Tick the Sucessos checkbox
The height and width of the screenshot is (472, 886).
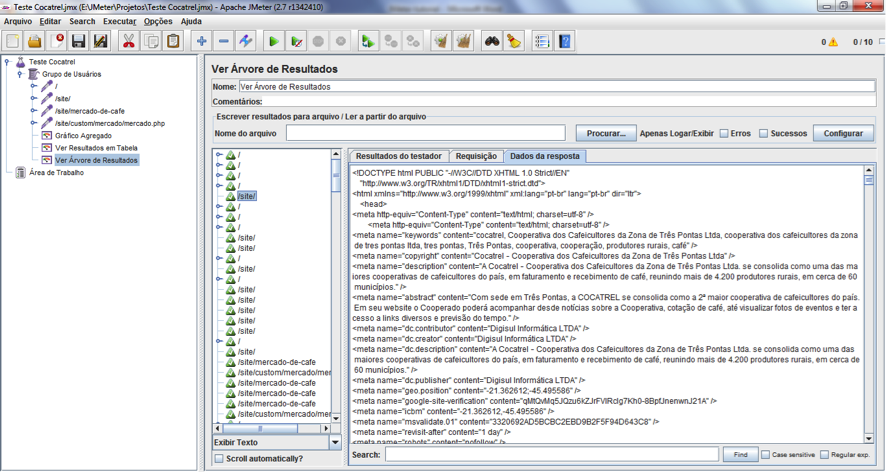point(764,134)
